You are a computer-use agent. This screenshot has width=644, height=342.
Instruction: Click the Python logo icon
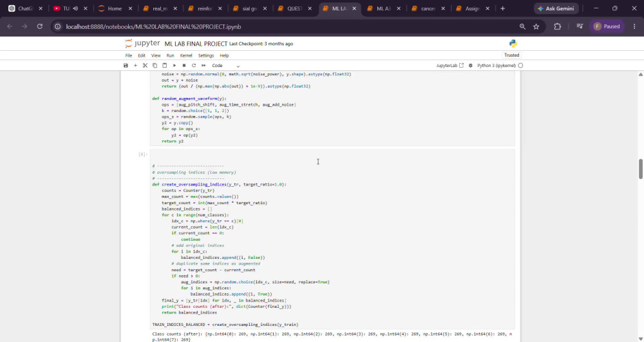point(513,44)
